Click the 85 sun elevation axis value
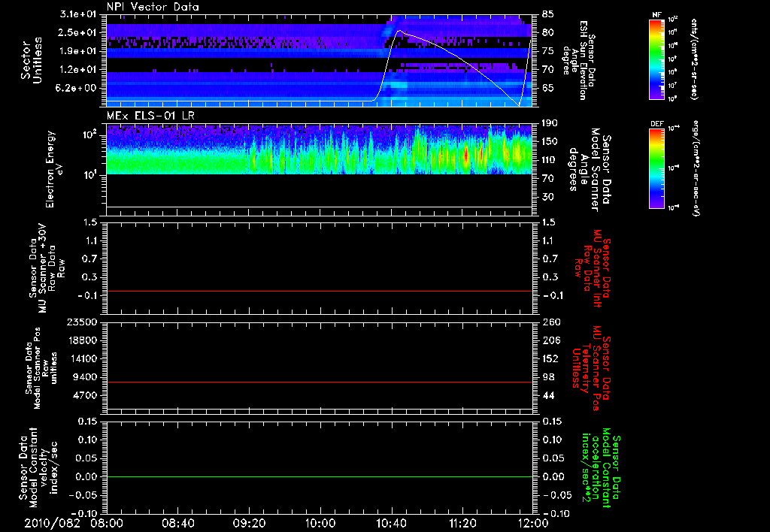This screenshot has height=532, width=770. click(548, 14)
